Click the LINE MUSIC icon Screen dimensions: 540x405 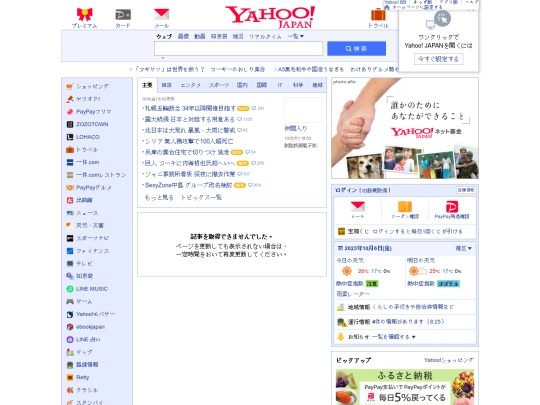(x=70, y=289)
